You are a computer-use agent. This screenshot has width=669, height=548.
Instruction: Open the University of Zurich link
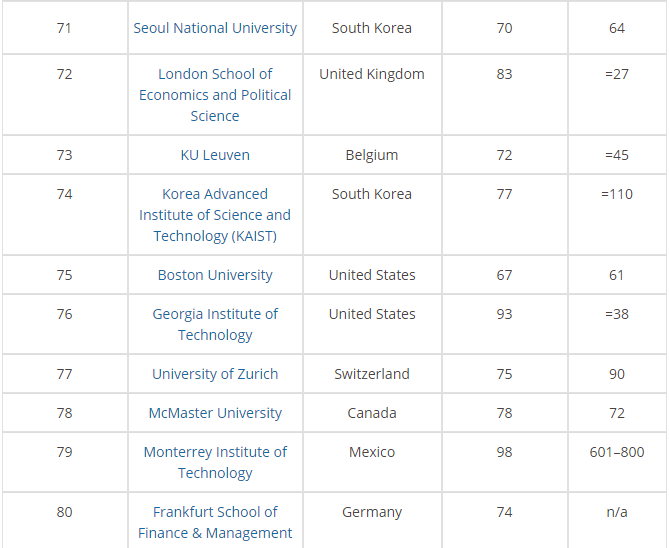(215, 374)
